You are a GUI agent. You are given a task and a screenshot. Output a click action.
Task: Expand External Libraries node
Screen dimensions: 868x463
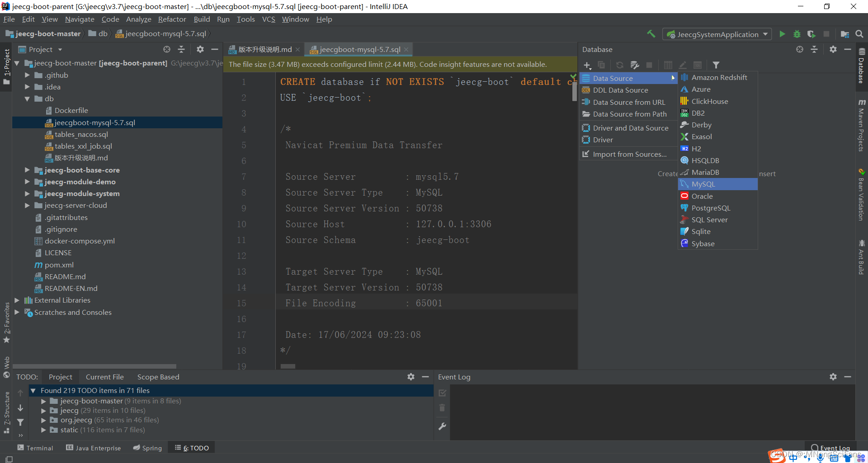point(17,300)
